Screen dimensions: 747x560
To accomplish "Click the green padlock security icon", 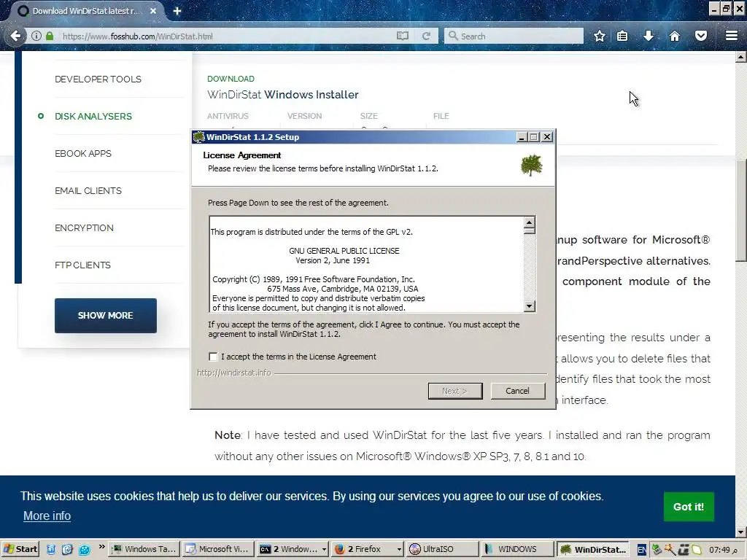I will pyautogui.click(x=50, y=36).
